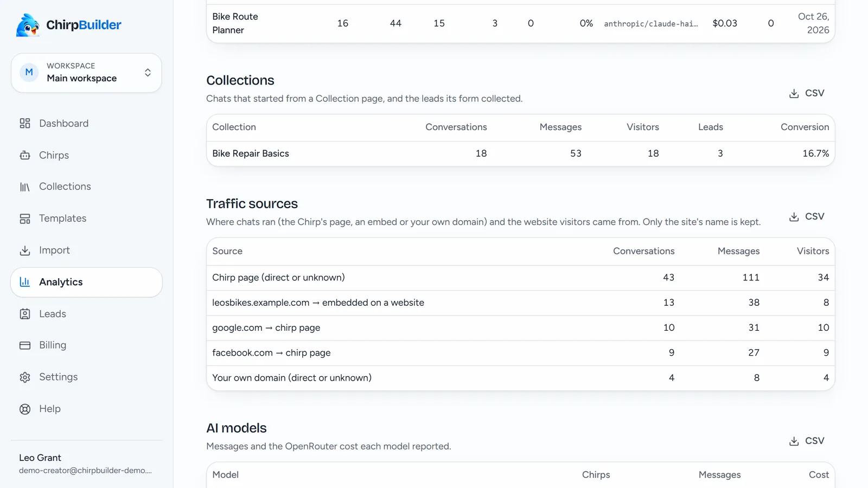
Task: Click the Traffic sources heading
Action: click(x=252, y=204)
